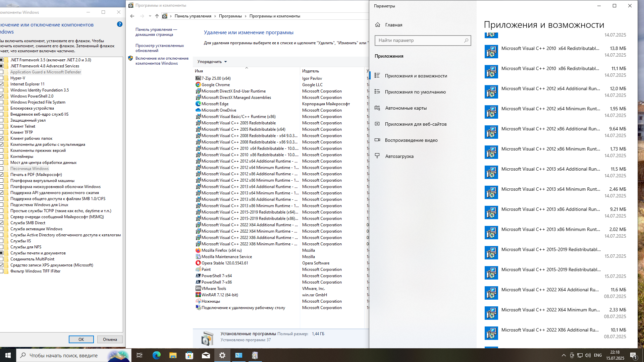Select the Mozilla Firefox icon in list
This screenshot has width=644, height=362.
click(198, 250)
